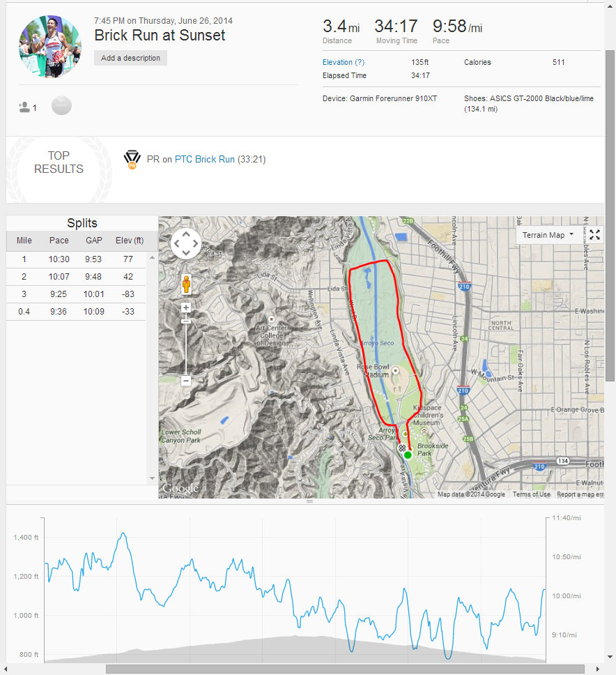Click the athletes group icon
Screen dimensions: 616x675
[25, 107]
